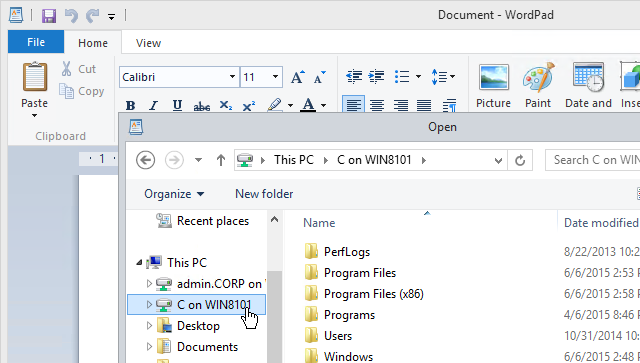This screenshot has height=363, width=640.
Task: Click This PC in address bar breadcrumb
Action: click(294, 160)
